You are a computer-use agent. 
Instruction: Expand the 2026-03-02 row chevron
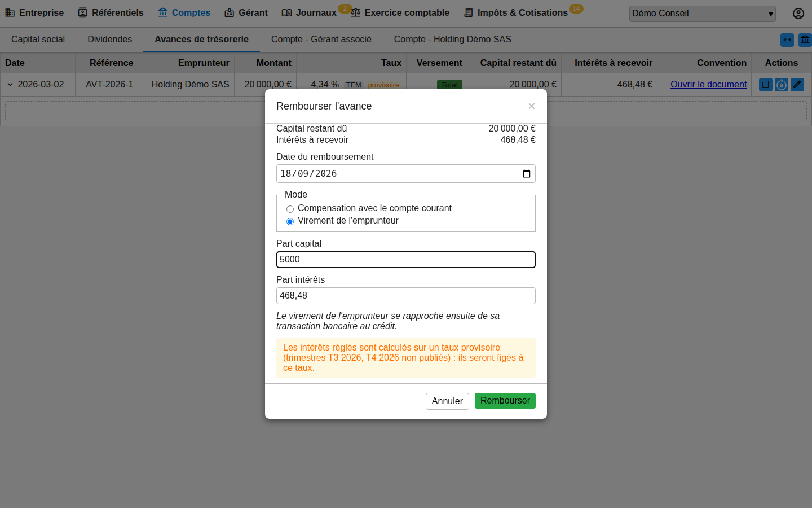click(x=10, y=85)
